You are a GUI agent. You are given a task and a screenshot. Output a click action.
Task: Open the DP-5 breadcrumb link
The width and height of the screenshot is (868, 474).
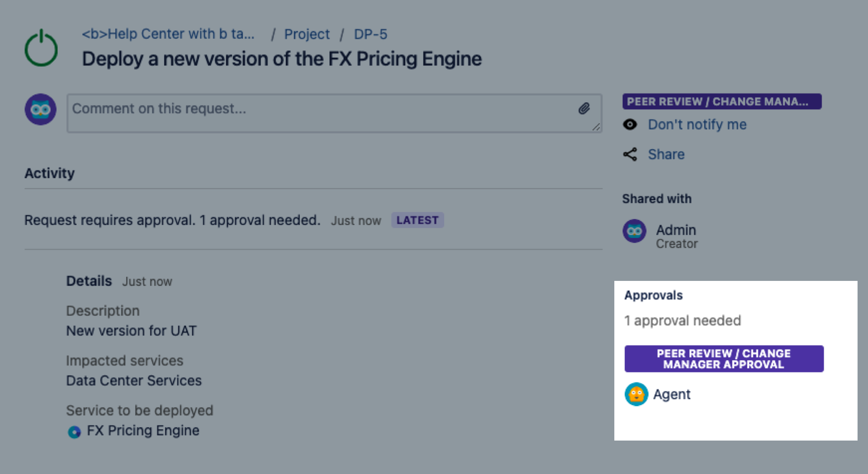click(370, 34)
